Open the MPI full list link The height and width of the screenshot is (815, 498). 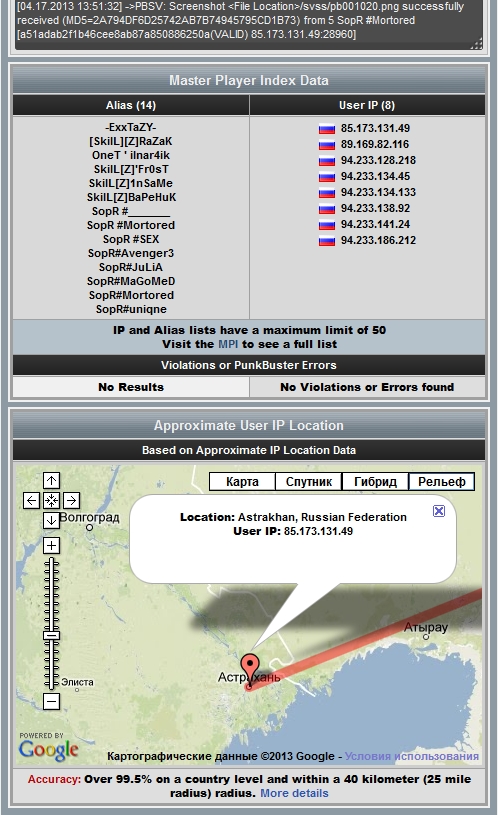(228, 344)
